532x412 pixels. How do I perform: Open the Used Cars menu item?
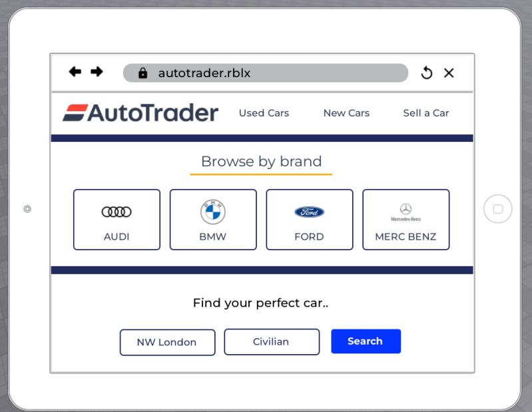(x=264, y=113)
